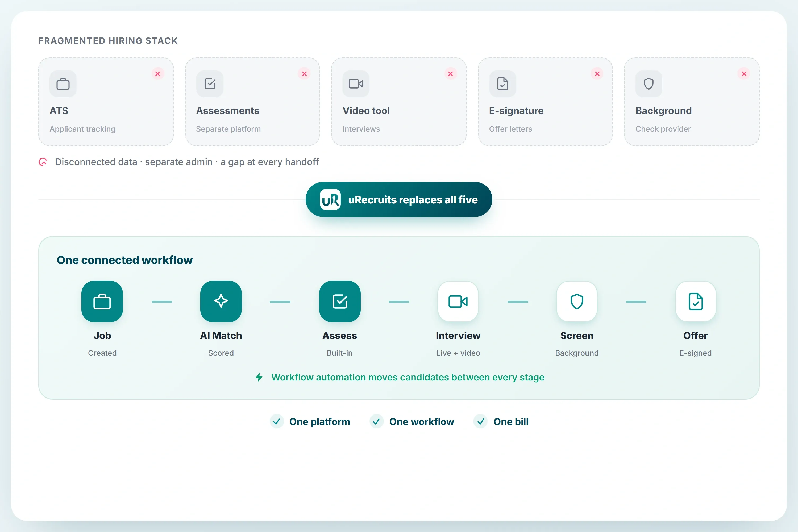Image resolution: width=798 pixels, height=532 pixels.
Task: Click the Fragmented Hiring Stack heading
Action: point(108,41)
